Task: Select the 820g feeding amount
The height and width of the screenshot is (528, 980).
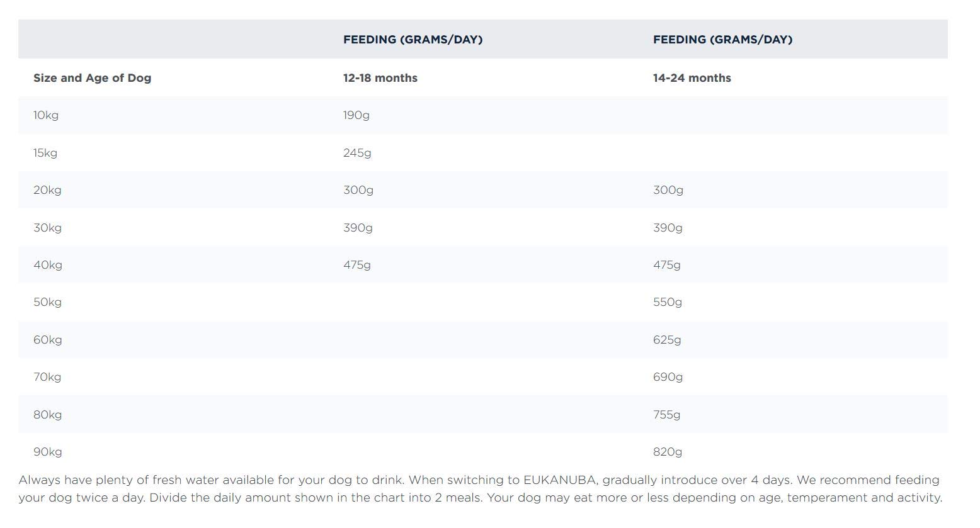Action: (667, 452)
